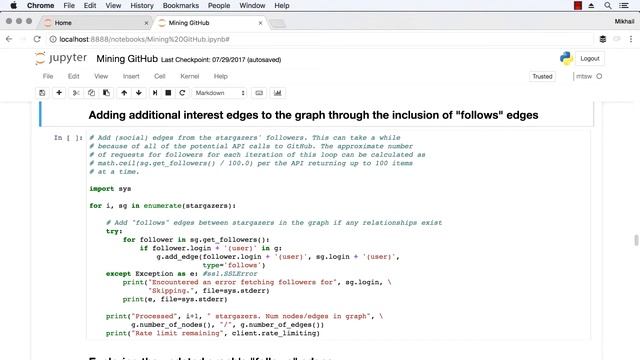The image size is (640, 360).
Task: Run cell with the step-forward icon
Action: coord(155,93)
